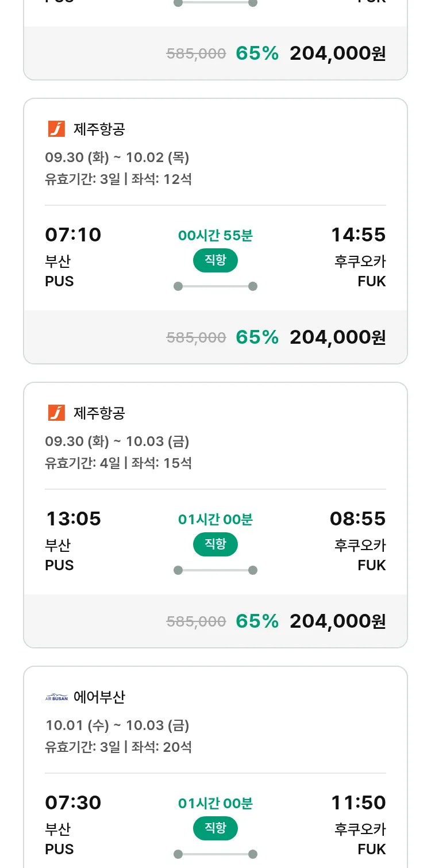Click the 10.01 (수) ~ 10.03 (금) date range
431x868 pixels.
117,725
